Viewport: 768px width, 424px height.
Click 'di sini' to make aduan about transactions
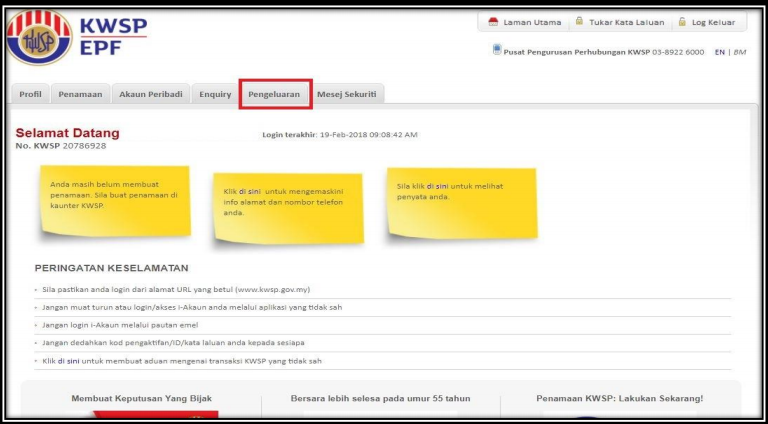(x=69, y=361)
